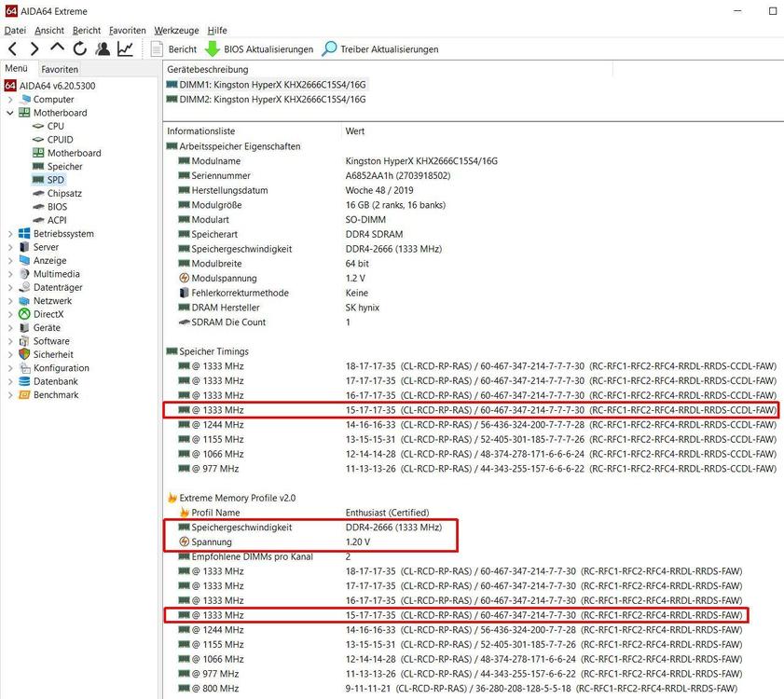Expand the Betriebssystem tree node

tap(10, 234)
